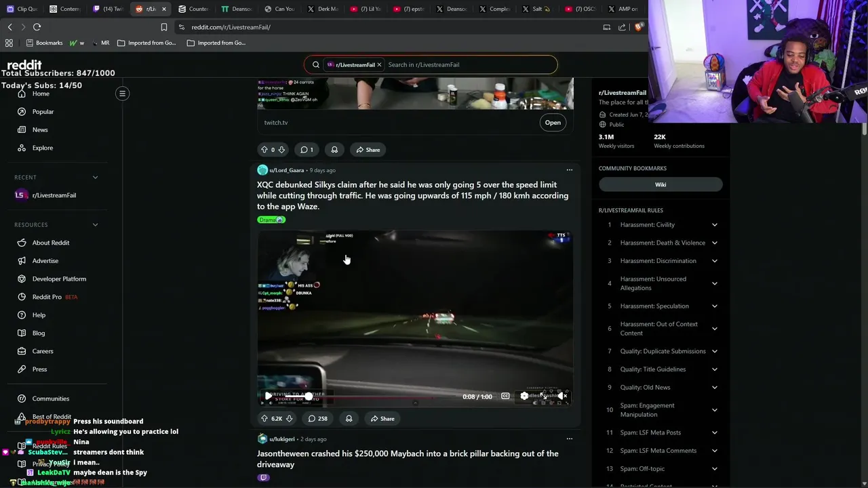
Task: Open options menu for lukigeri's post
Action: coord(570,439)
